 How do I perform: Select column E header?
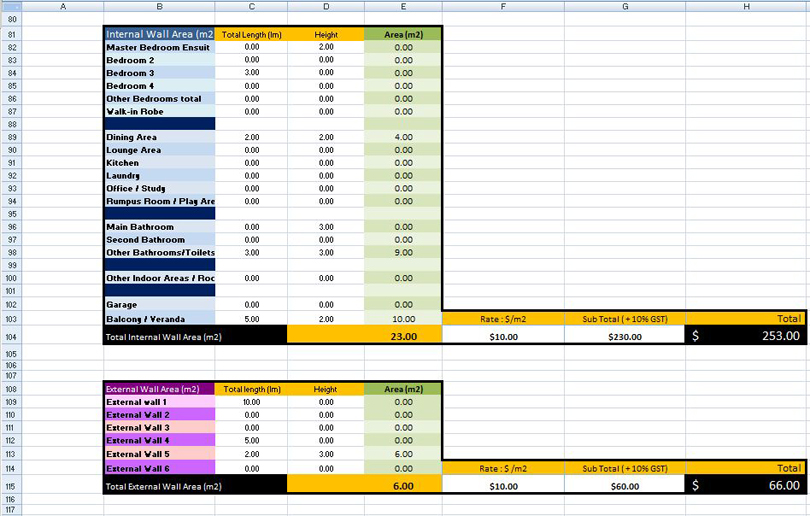point(403,6)
